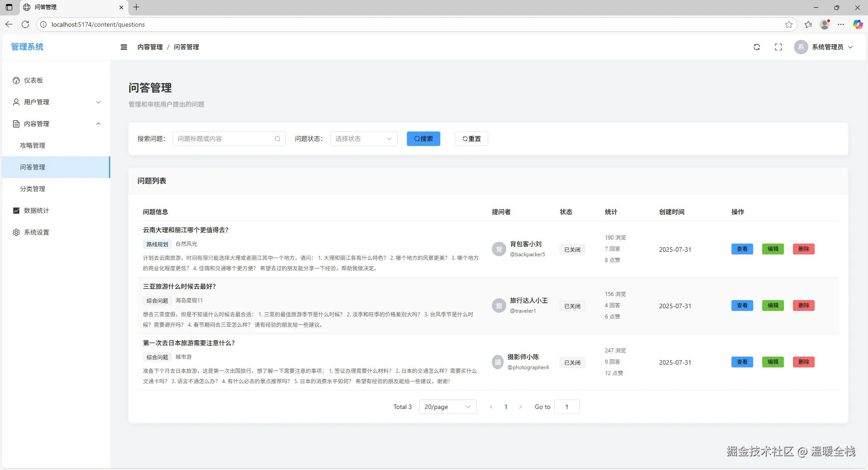
Task: Expand the 用户管理 sidebar submenu
Action: [x=57, y=102]
